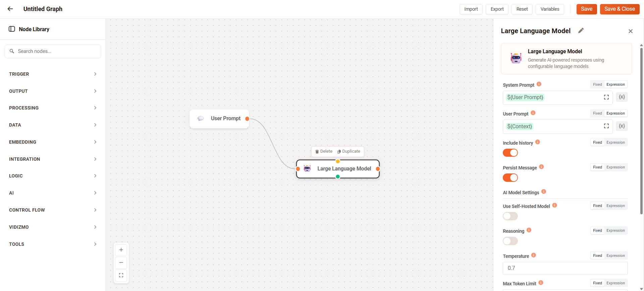The height and width of the screenshot is (291, 644).
Task: Go back using the left arrow icon
Action: [10, 9]
